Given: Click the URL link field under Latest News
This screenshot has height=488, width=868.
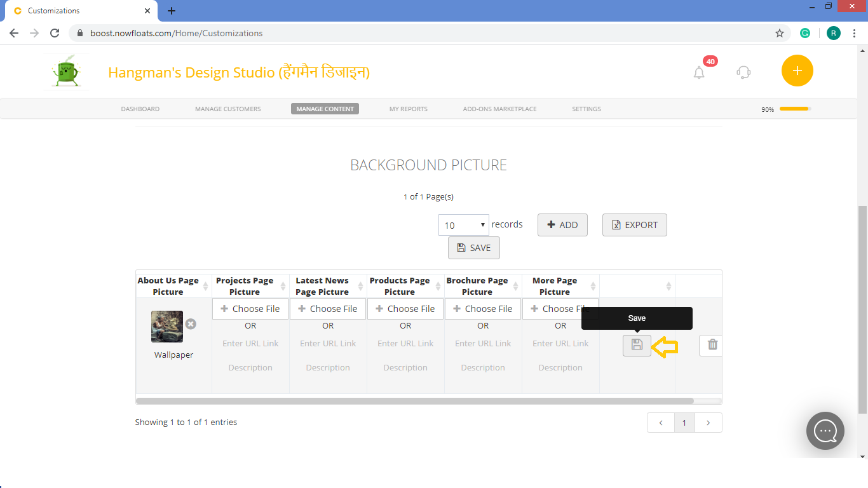Looking at the screenshot, I should pos(328,343).
